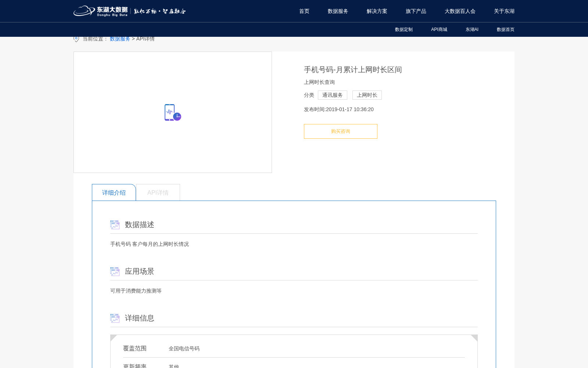This screenshot has width=588, height=368.
Task: Go to 东湖AI in sub navigation
Action: (x=472, y=29)
